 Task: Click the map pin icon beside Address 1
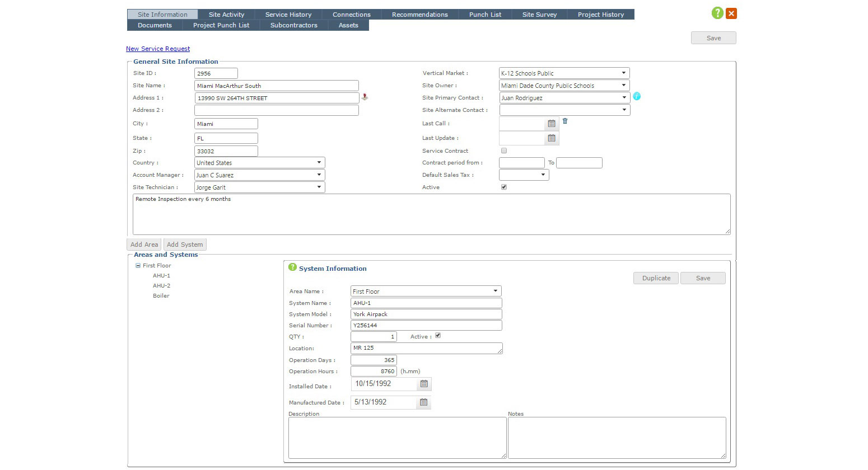(365, 97)
